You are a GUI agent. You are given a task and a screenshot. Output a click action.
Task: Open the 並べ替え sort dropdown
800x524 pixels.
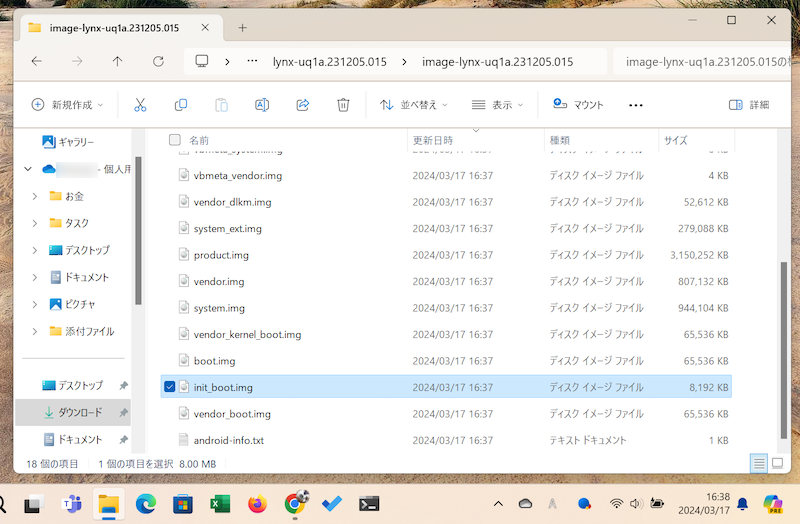(414, 105)
